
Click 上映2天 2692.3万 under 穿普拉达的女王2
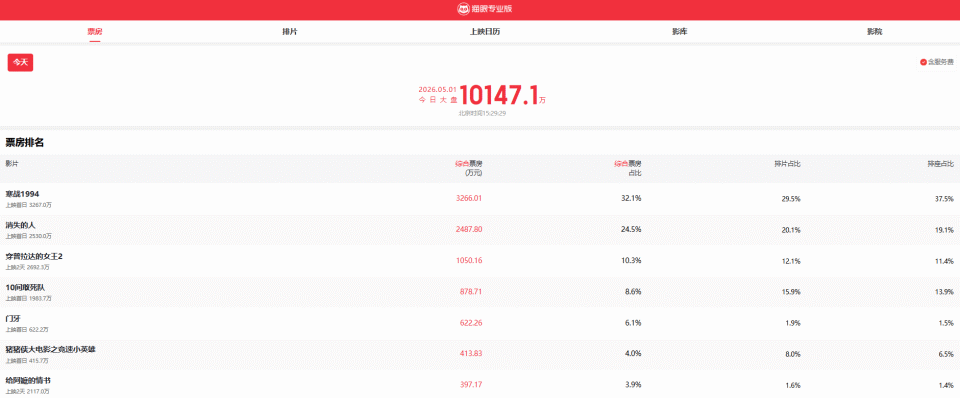coord(28,267)
